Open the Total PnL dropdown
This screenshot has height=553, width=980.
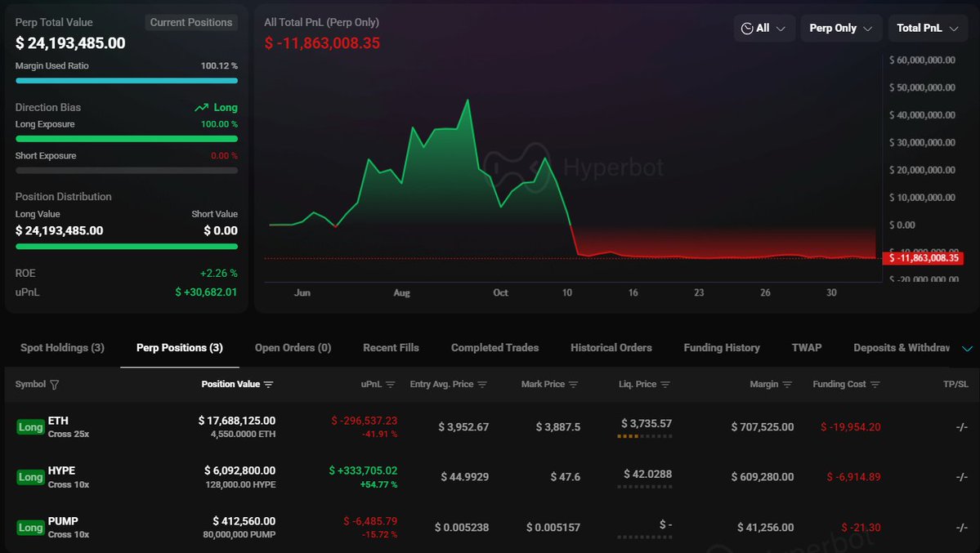coord(928,28)
